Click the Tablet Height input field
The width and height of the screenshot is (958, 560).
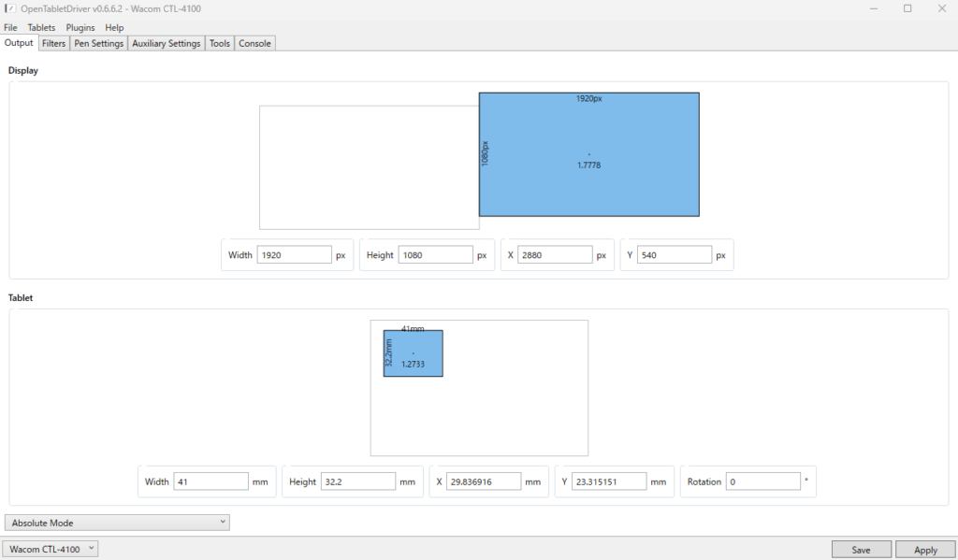(x=357, y=481)
